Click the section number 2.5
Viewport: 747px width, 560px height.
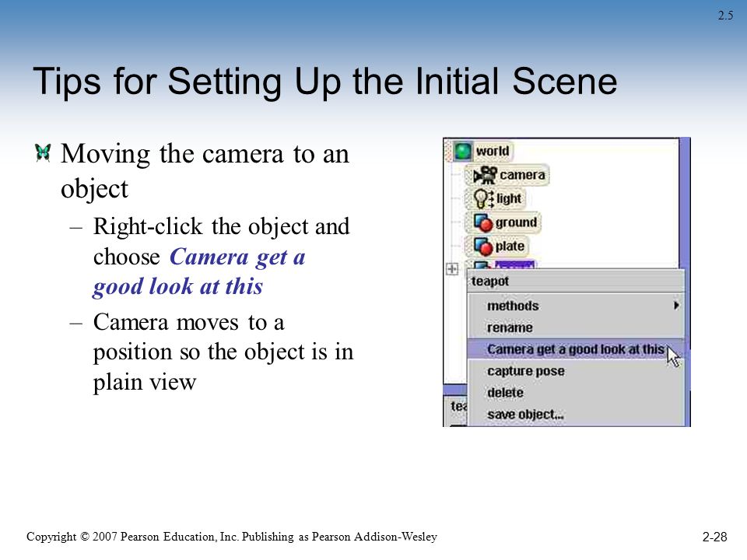(725, 16)
